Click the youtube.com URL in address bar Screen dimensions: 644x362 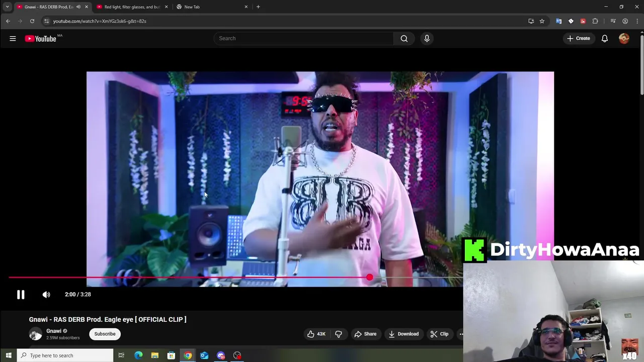[x=100, y=21]
